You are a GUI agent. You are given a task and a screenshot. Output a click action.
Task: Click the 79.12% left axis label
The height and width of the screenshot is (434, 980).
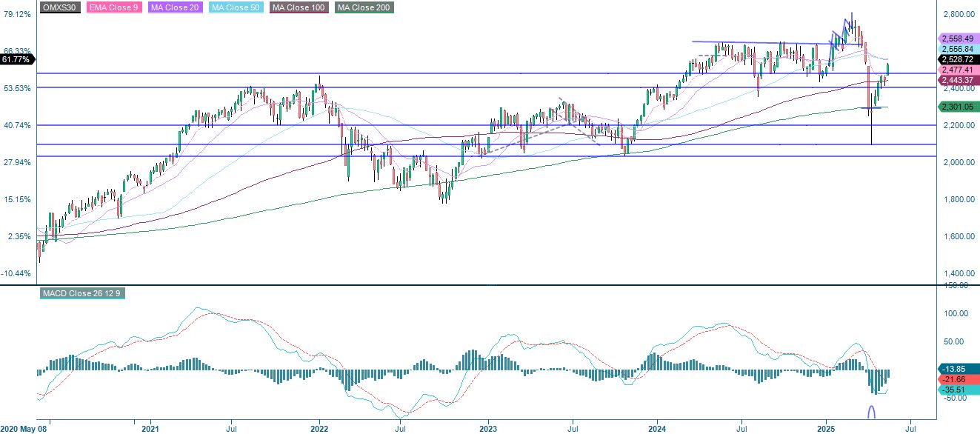[16, 14]
